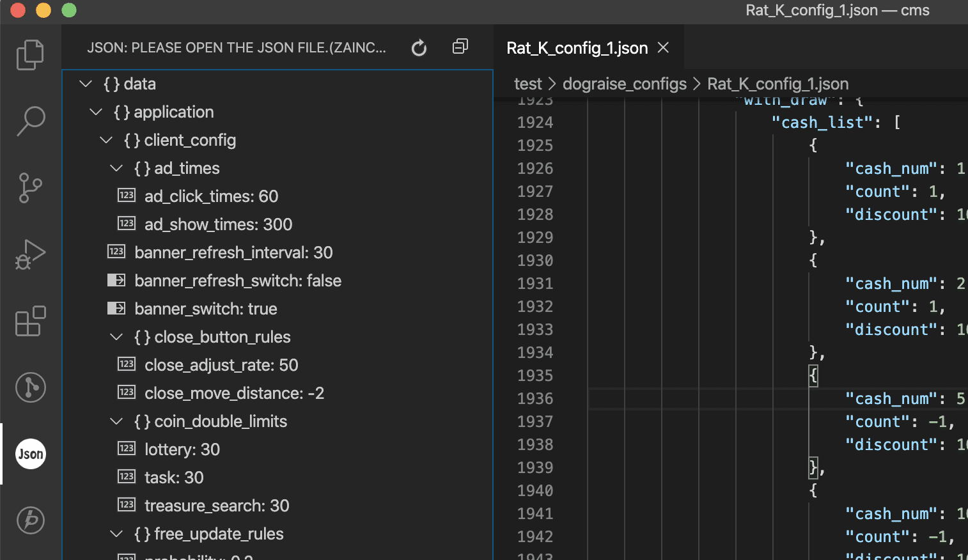Open the dograise_configs breadcrumb
The height and width of the screenshot is (560, 968).
pyautogui.click(x=625, y=84)
